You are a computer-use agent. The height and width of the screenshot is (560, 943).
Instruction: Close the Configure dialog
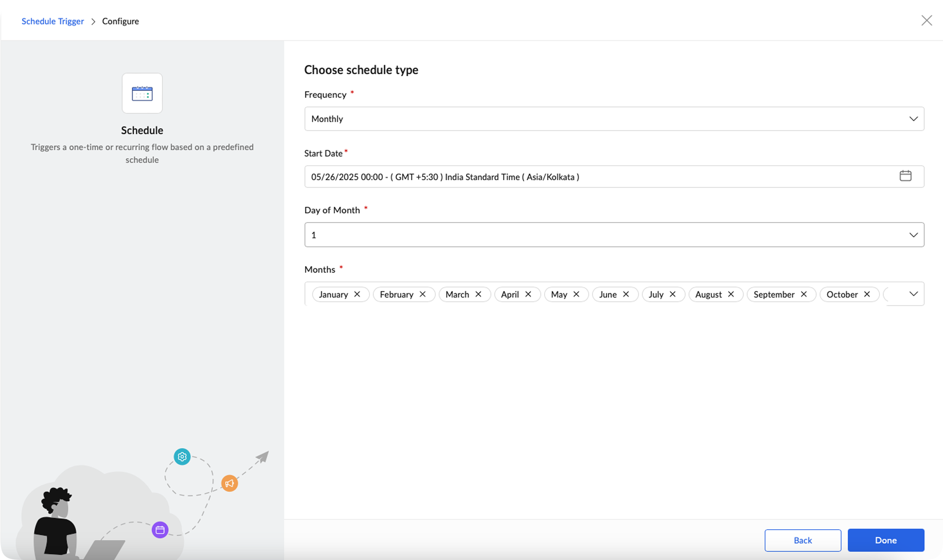pyautogui.click(x=927, y=21)
